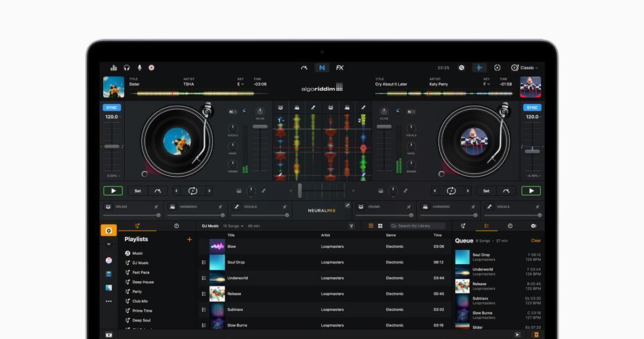Open the Automix tab in queue panel
Screen dimensions: 644x339
tap(533, 226)
